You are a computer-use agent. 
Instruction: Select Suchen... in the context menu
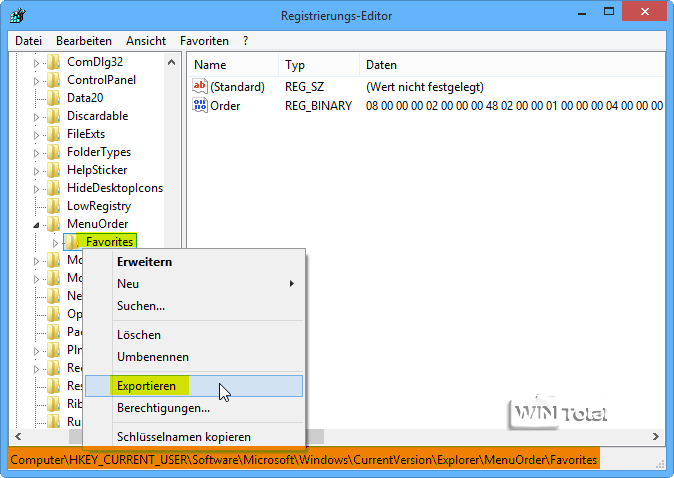(194, 306)
